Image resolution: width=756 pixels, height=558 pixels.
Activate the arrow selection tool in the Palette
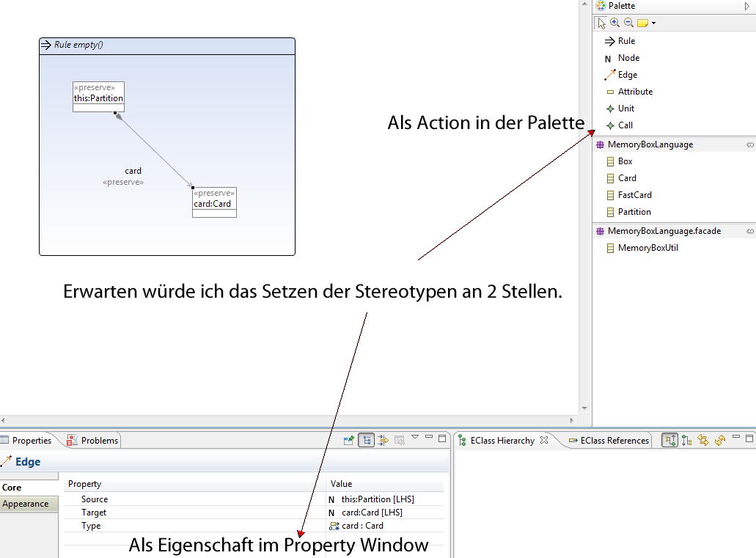pos(601,23)
